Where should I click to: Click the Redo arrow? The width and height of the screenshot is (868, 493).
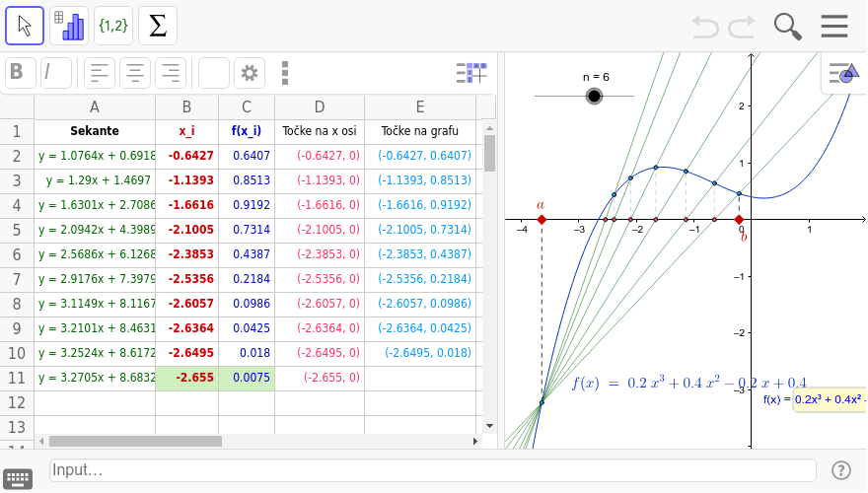point(742,27)
